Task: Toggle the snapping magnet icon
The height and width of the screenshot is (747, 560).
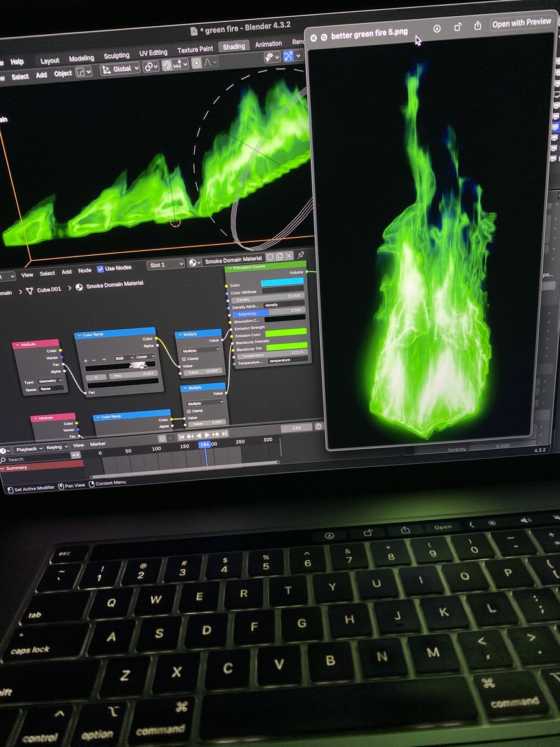Action: tap(167, 64)
